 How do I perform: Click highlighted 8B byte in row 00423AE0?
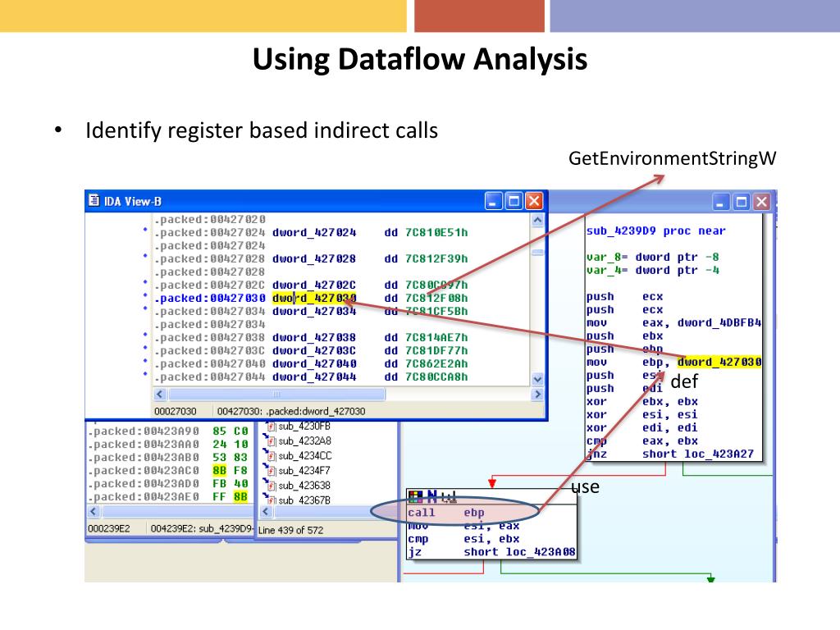[240, 496]
